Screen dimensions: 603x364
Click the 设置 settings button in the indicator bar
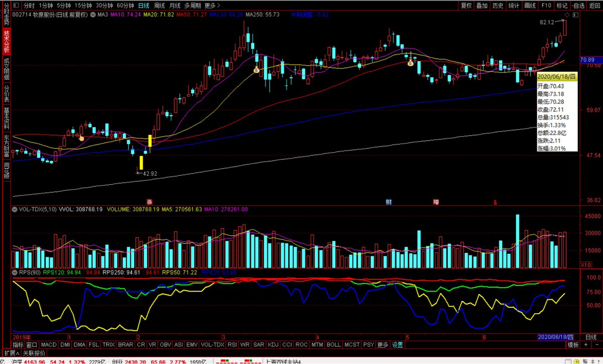point(397,345)
